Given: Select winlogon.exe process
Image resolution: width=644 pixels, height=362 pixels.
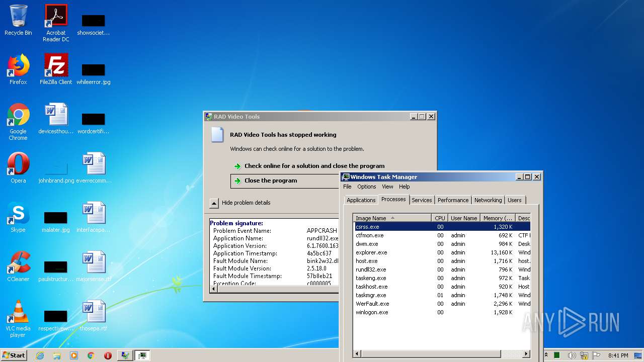Looking at the screenshot, I should (442, 312).
